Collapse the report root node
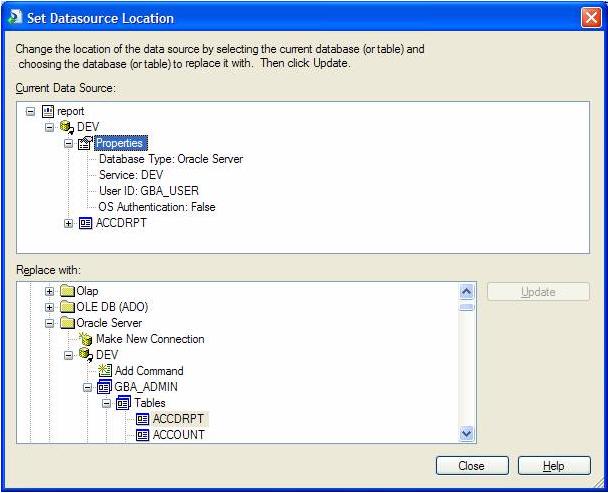 pos(30,112)
